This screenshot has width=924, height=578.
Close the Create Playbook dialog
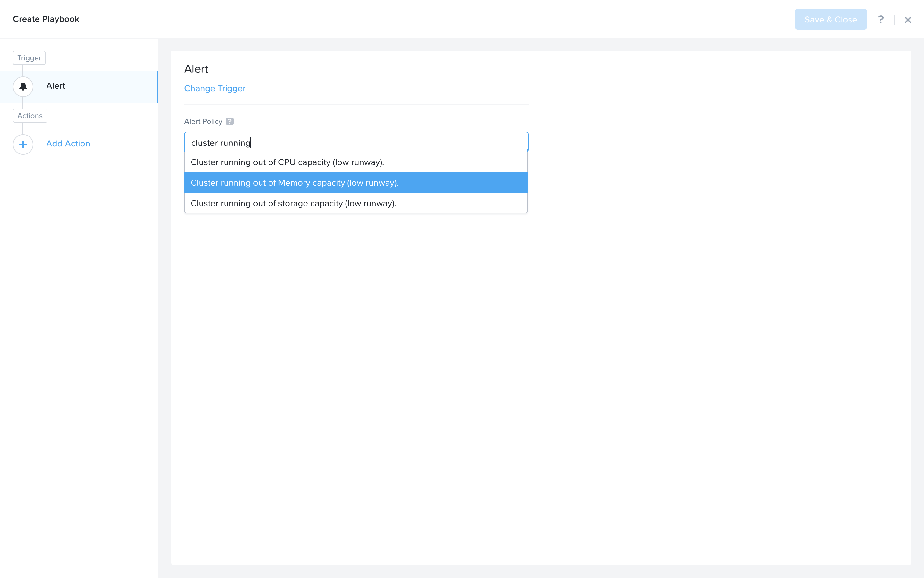pyautogui.click(x=908, y=20)
